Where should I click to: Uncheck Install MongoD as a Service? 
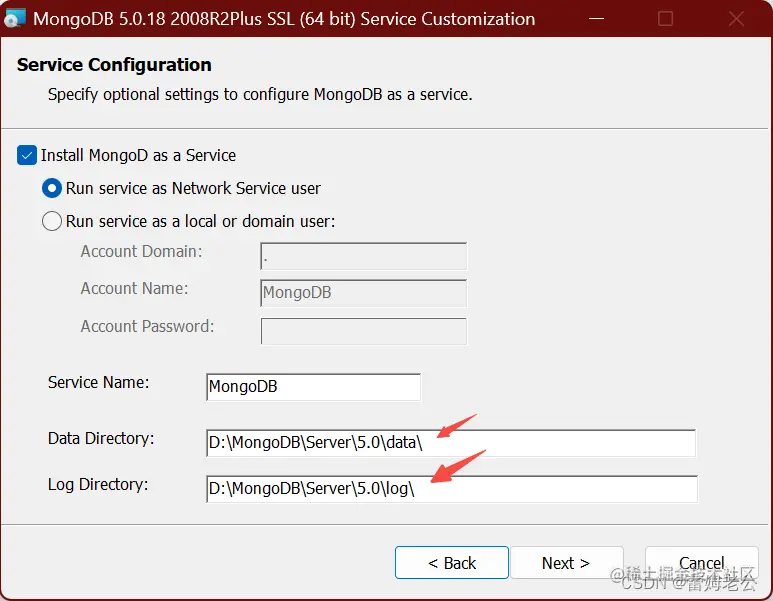click(27, 155)
